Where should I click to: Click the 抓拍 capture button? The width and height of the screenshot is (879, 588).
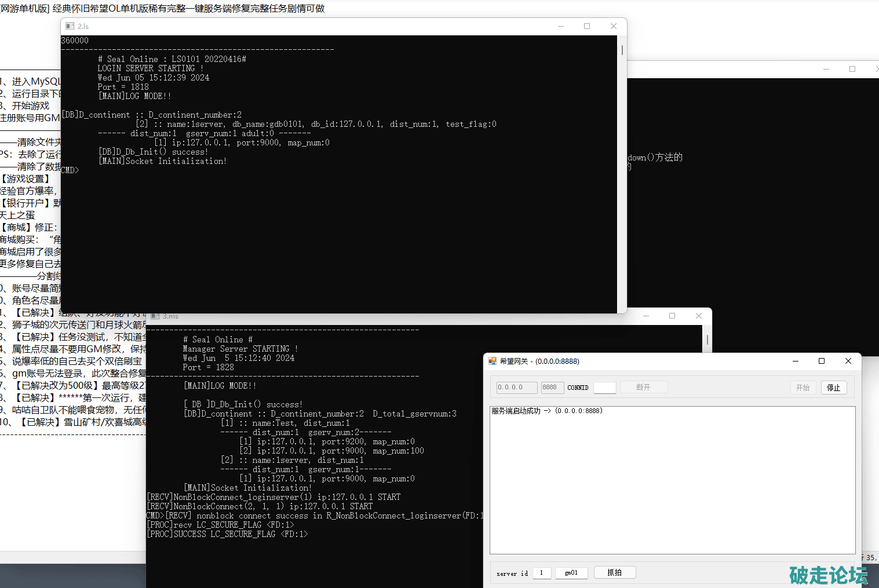614,572
